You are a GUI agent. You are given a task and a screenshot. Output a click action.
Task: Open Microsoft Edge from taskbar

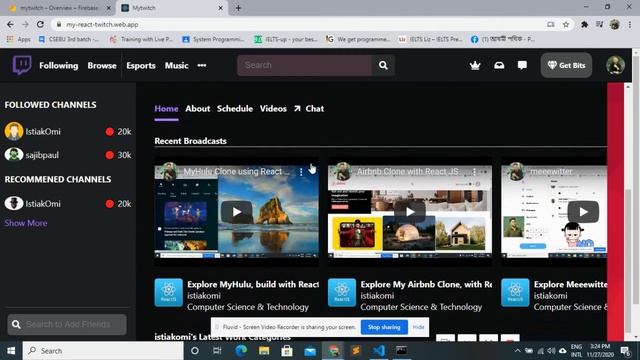(241, 351)
